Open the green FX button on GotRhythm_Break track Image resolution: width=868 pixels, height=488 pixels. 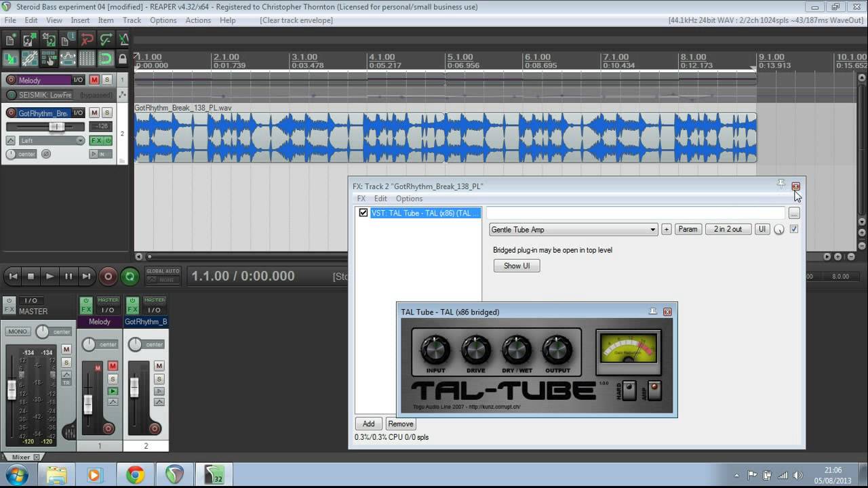[97, 141]
